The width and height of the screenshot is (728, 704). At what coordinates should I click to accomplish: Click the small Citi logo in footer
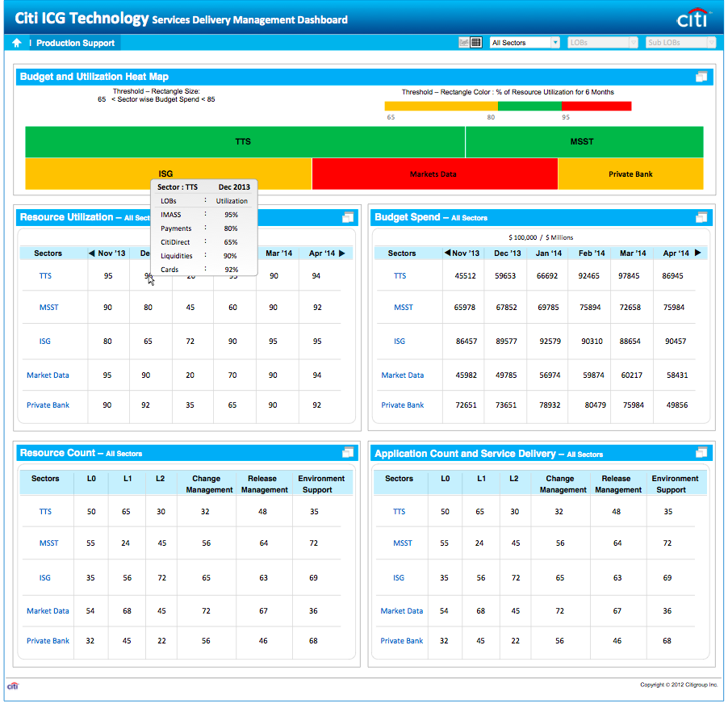click(x=13, y=685)
